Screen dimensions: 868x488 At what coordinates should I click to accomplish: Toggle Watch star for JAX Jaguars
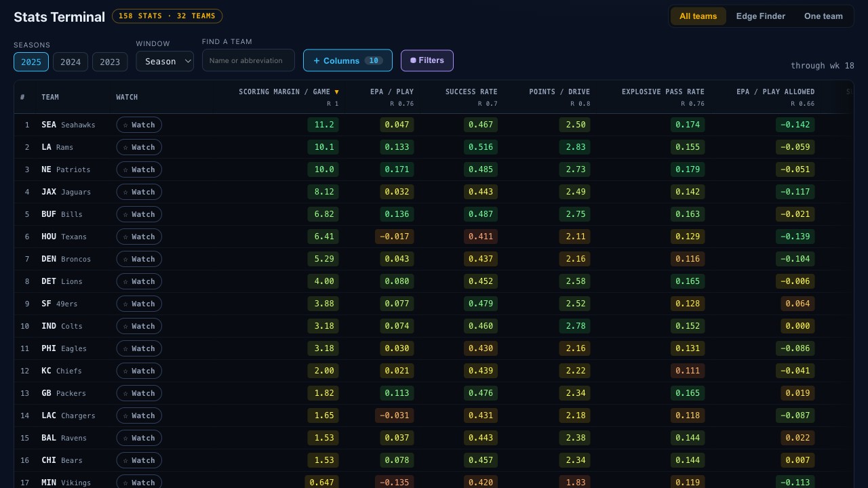(139, 192)
